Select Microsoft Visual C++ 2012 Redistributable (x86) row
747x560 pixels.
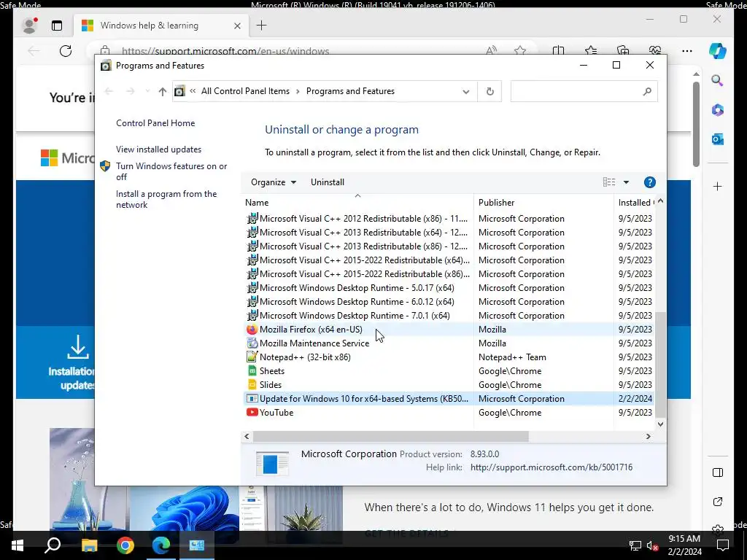449,218
